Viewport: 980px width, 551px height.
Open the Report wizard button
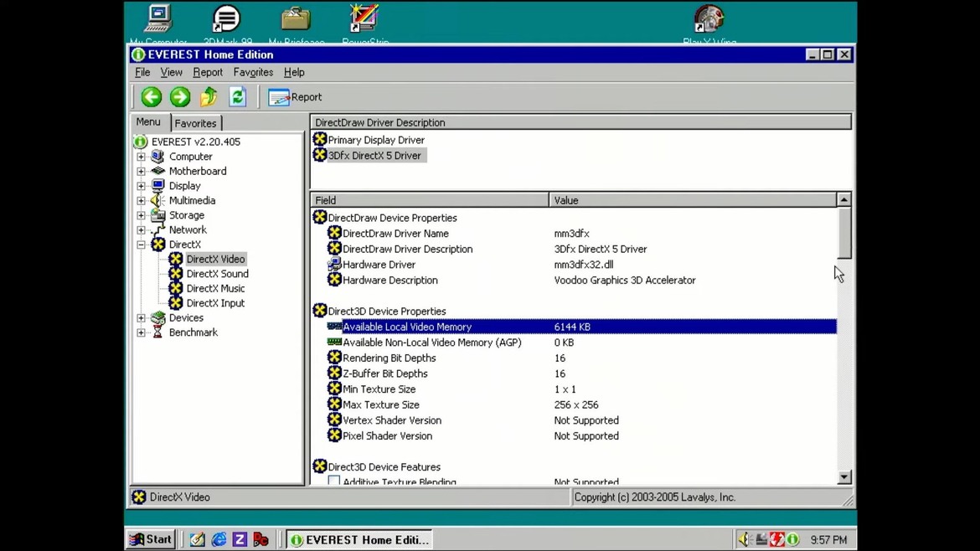coord(295,97)
